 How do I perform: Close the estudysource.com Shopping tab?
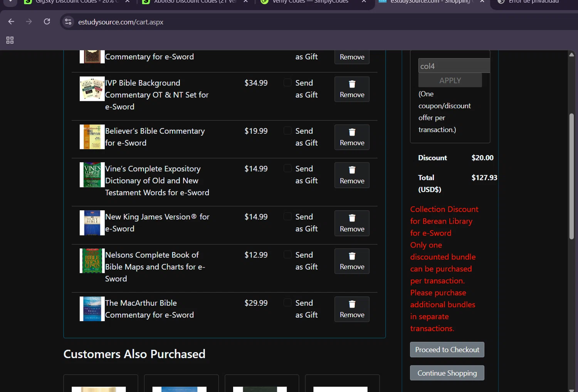pyautogui.click(x=482, y=2)
